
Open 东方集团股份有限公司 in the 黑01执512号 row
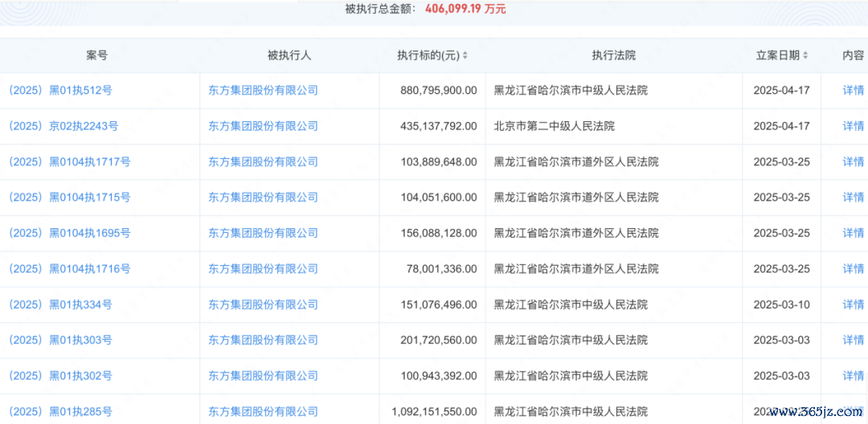(264, 90)
